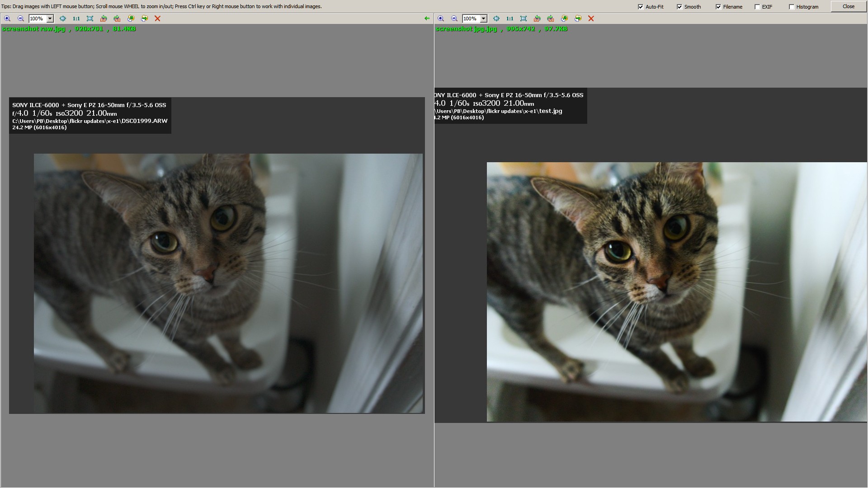This screenshot has height=488, width=868.
Task: Click right pane zoom 100% input field
Action: coord(470,19)
